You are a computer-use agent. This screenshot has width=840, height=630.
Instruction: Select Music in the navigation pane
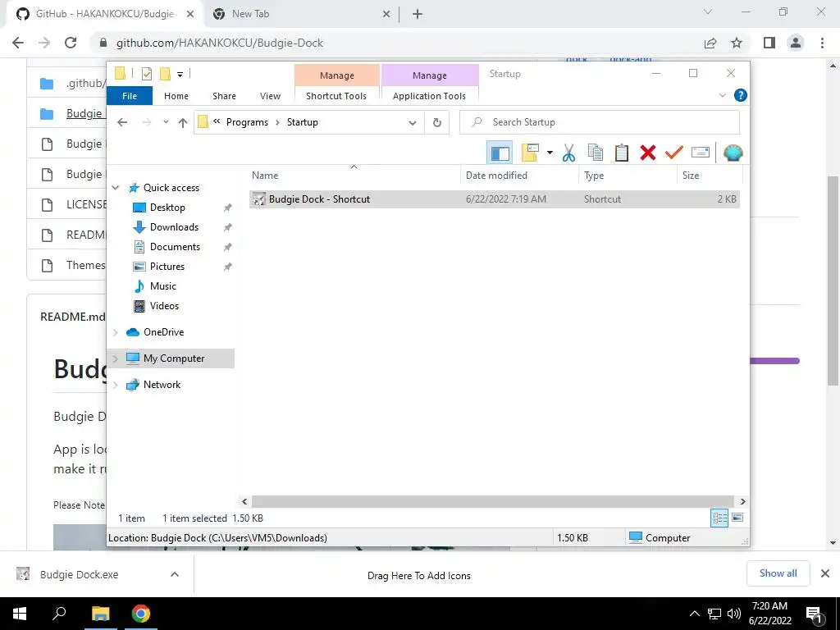pos(163,286)
